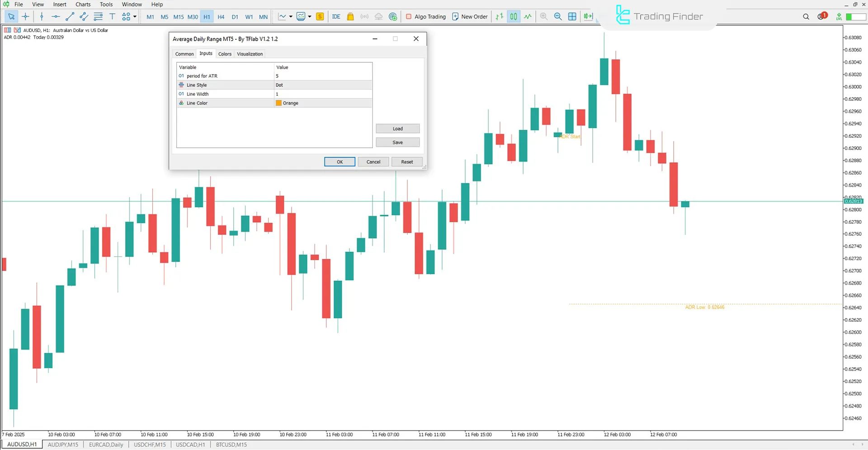Screen dimensions: 868x450
Task: Select the Crosshair tool
Action: (x=26, y=16)
